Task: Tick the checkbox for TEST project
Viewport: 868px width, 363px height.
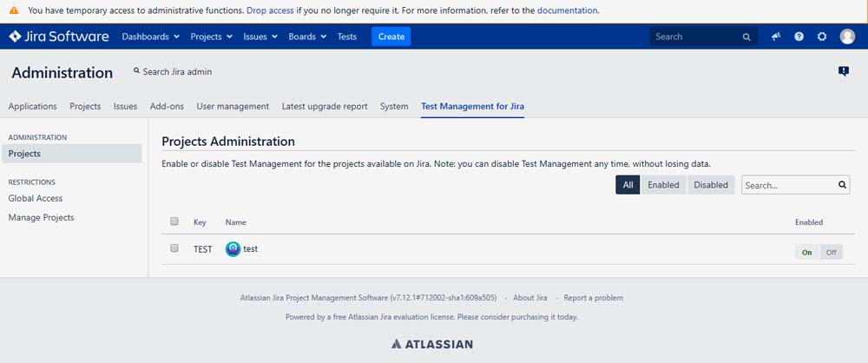Action: tap(174, 248)
